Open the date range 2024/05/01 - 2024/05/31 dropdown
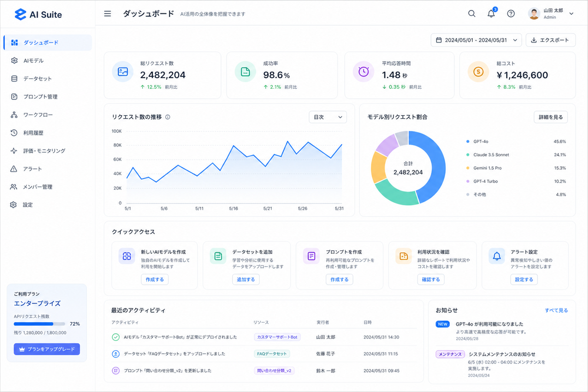The image size is (588, 392). click(476, 40)
